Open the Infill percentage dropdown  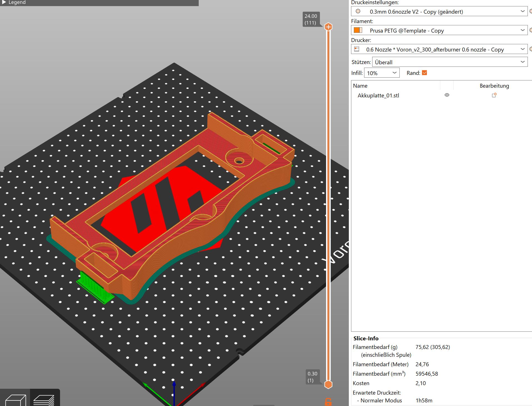pos(394,73)
